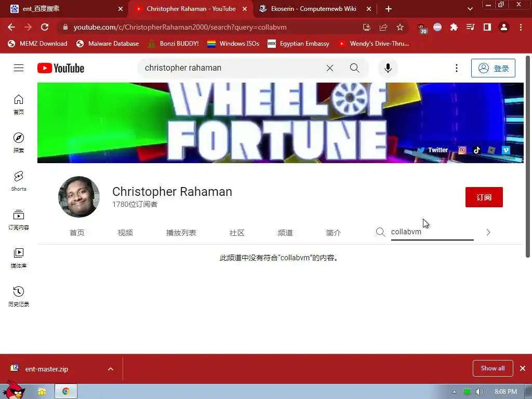The image size is (532, 399).
Task: Switch to the ent_百度搜索 tab
Action: (64, 9)
